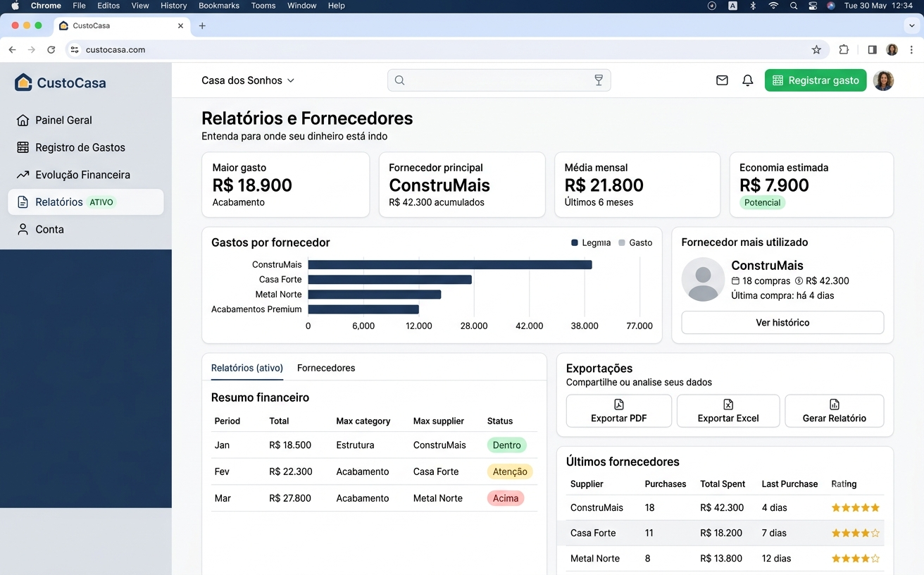The width and height of the screenshot is (924, 575).
Task: Click Exportar PDF button
Action: pyautogui.click(x=619, y=411)
